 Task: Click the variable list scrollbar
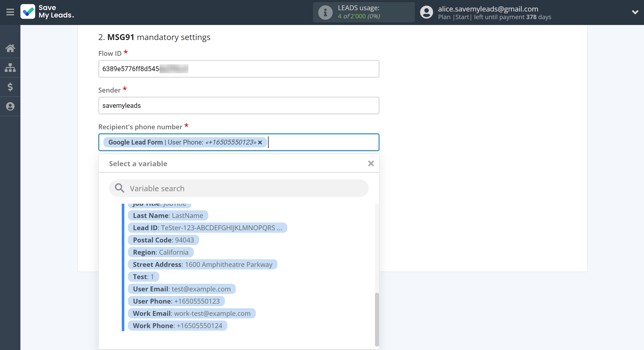[377, 319]
